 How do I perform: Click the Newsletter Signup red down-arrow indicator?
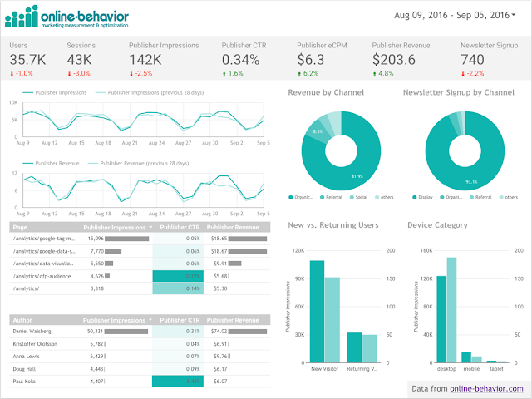click(x=463, y=74)
